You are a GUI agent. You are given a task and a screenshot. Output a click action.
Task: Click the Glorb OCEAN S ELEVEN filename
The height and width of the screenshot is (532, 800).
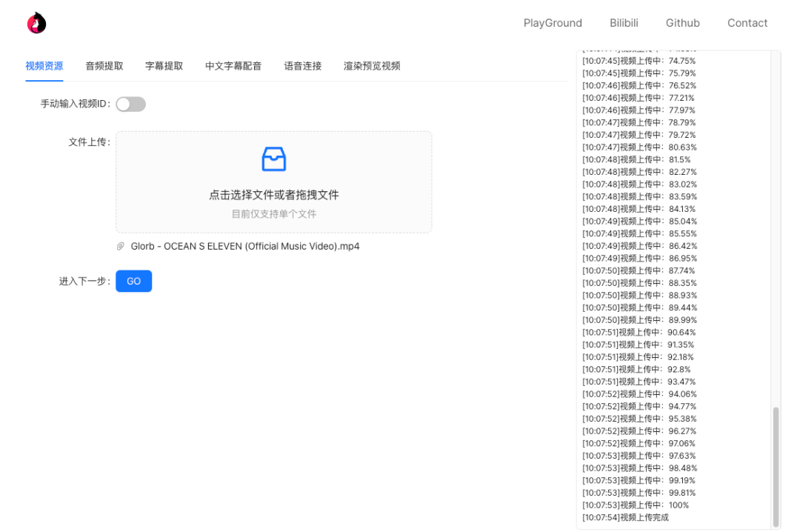244,245
